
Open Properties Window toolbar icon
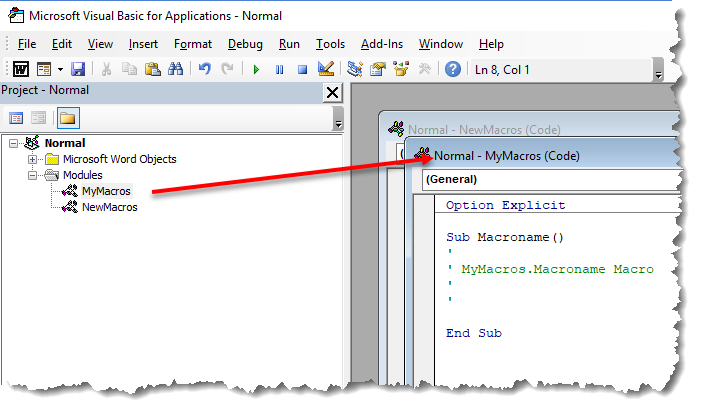click(x=378, y=69)
